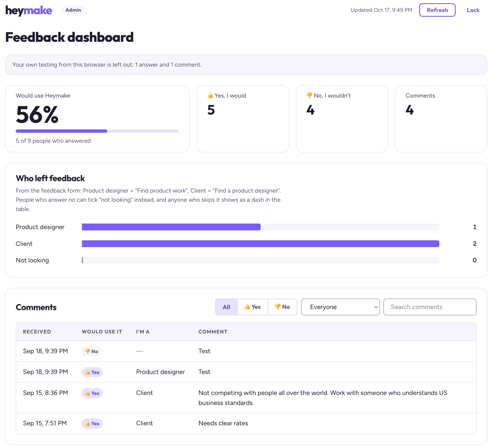Viewport: 492px width, 448px height.
Task: Click the dash in the Sep 18 No row
Action: pos(139,351)
